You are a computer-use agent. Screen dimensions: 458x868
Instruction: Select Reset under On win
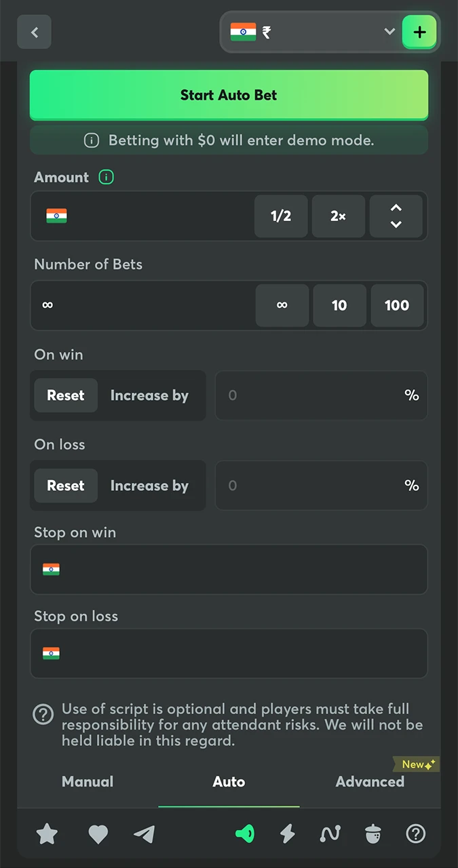65,395
